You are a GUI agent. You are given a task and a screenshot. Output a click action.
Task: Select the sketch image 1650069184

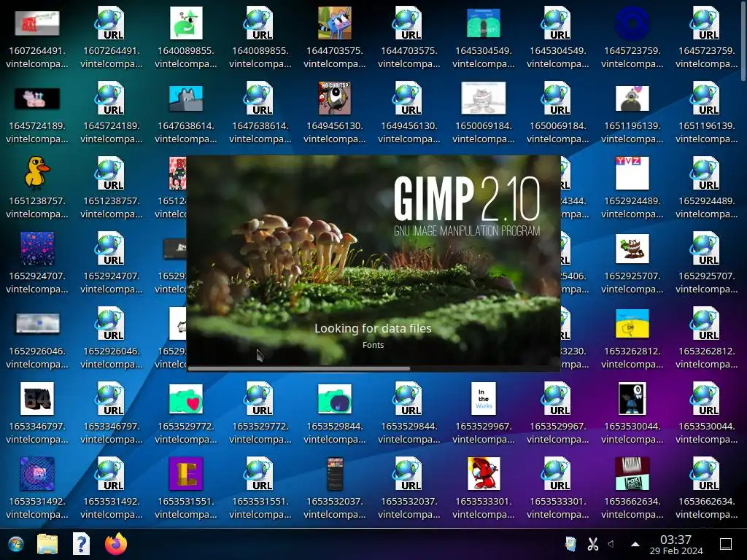[x=484, y=98]
